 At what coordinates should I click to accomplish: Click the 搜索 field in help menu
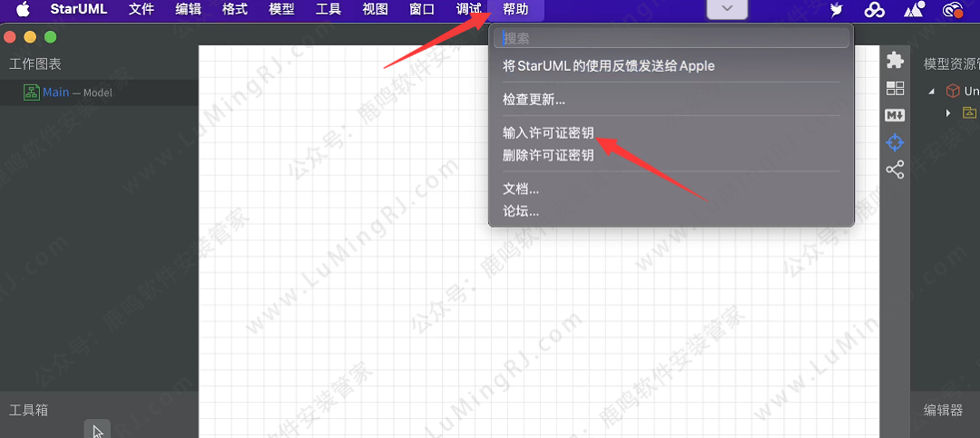[671, 38]
